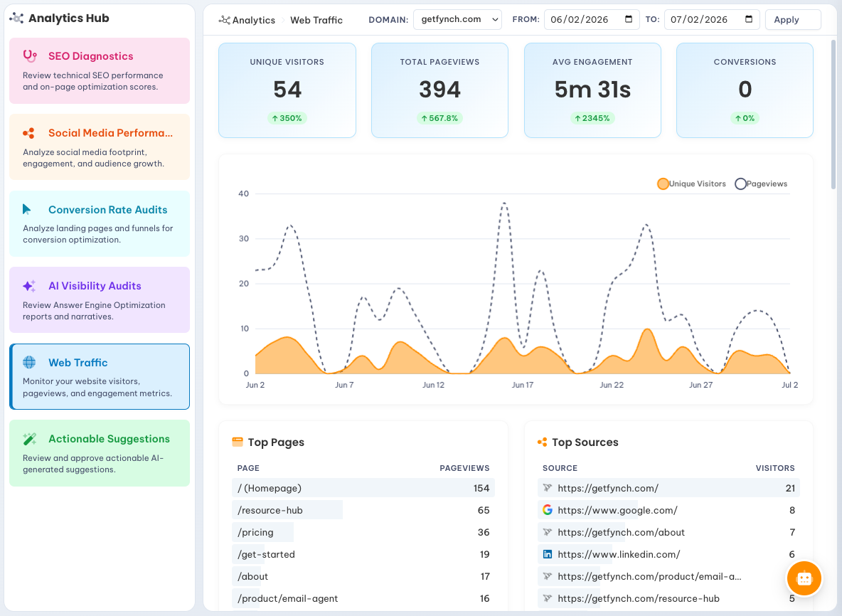Click the Avg Engagement value 5m 31s
Screen dimensions: 842x616
[x=592, y=89]
